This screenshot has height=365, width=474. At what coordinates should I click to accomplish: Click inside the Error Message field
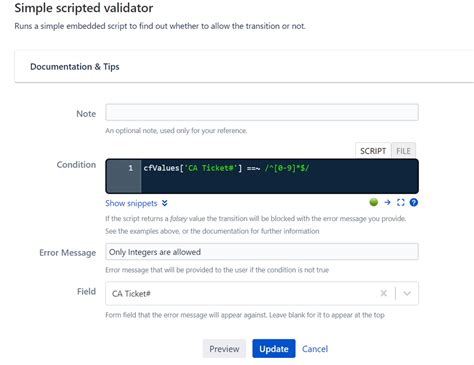[x=262, y=252]
